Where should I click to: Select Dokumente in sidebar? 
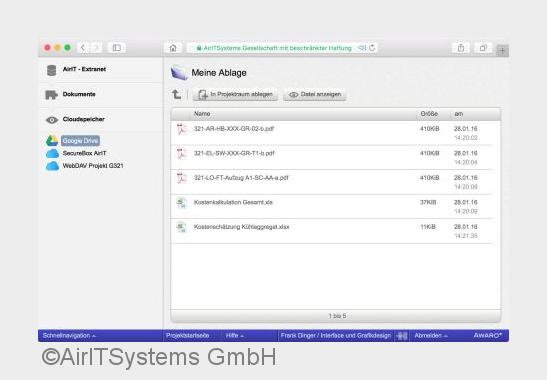coord(79,94)
